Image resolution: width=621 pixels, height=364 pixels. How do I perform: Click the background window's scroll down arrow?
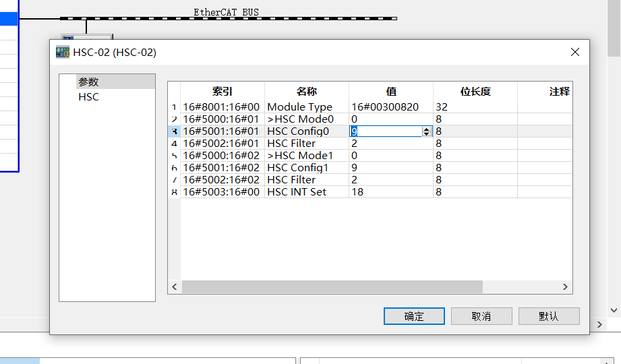tap(614, 310)
